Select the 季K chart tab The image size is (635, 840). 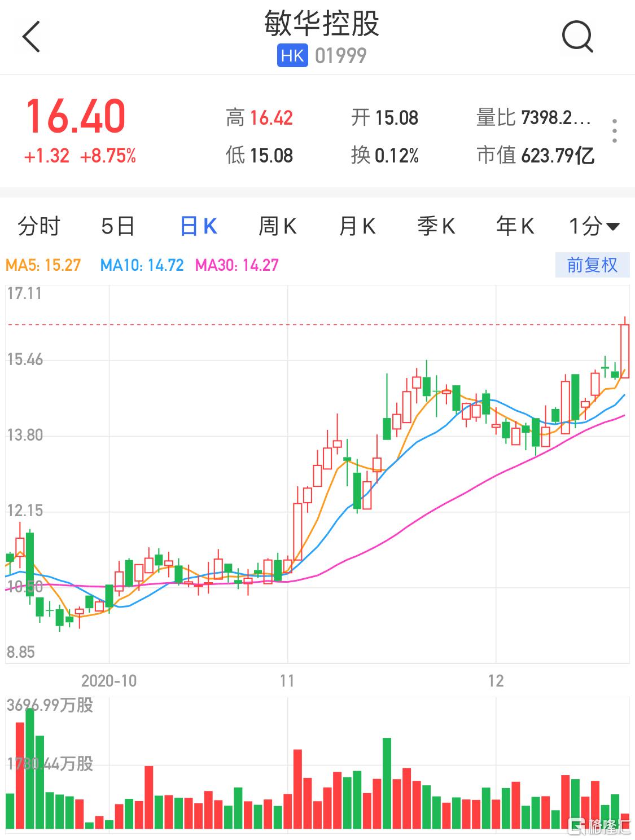(x=436, y=226)
